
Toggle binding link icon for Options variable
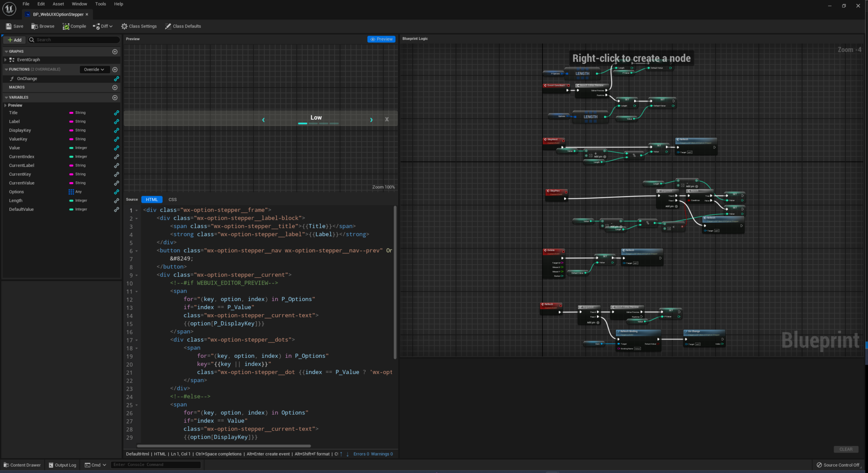(x=116, y=192)
